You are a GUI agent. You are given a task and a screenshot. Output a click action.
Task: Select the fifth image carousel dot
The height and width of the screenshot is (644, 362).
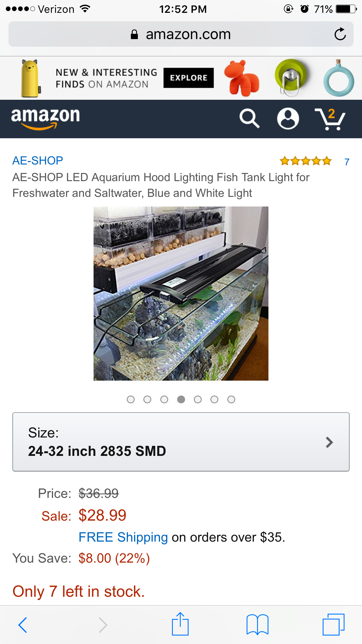pos(198,399)
